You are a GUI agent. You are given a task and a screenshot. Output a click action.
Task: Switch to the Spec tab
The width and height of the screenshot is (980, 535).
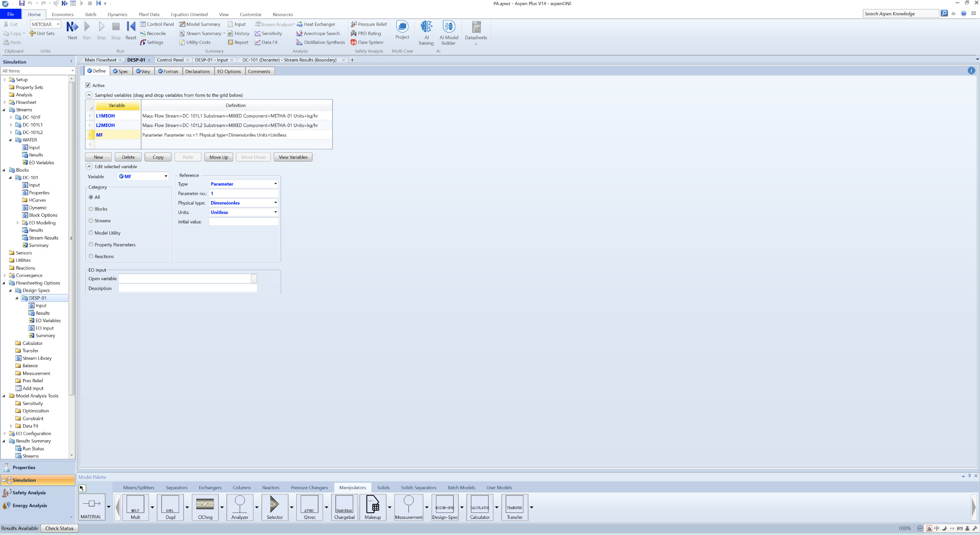(121, 71)
